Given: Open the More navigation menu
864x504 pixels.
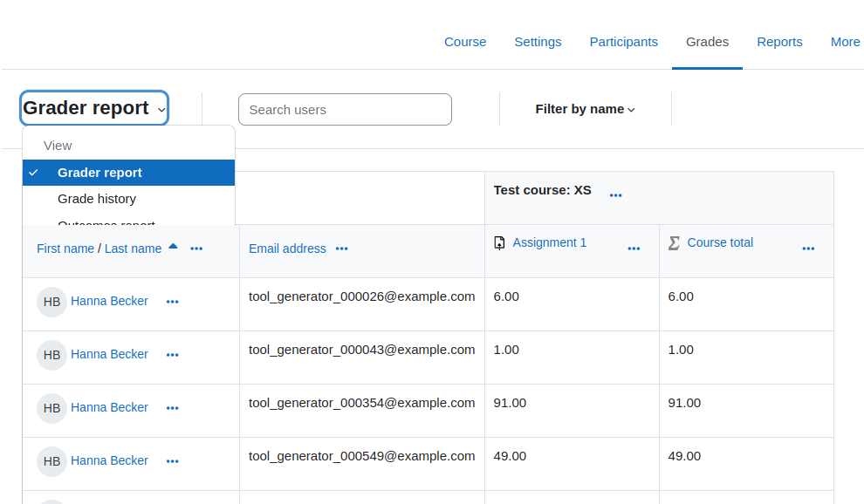Looking at the screenshot, I should tap(846, 42).
